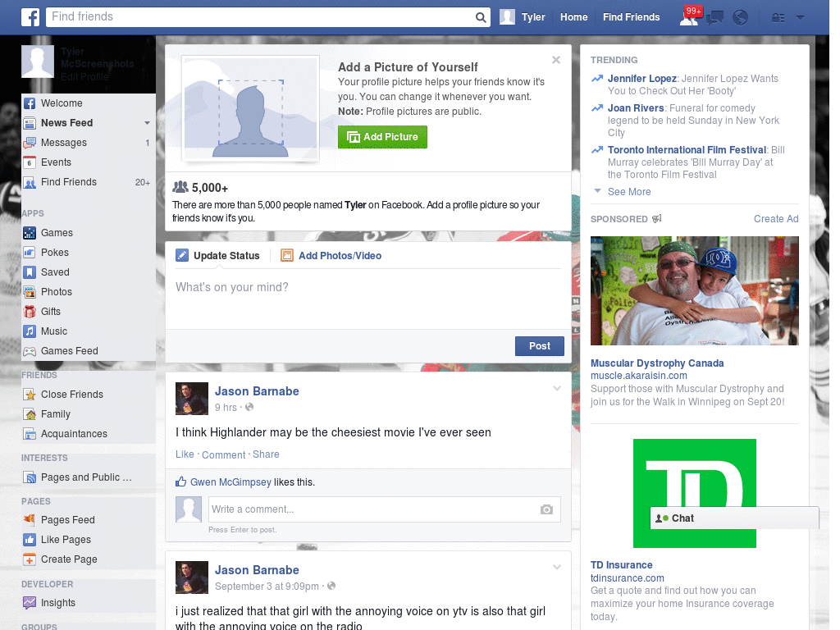Click Jason Barnabe's avatar on the 9 hrs post
840x630 pixels.
[192, 399]
